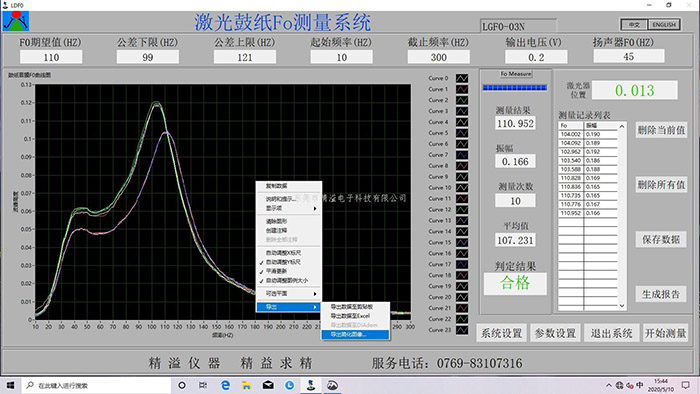Open 系统设置 settings

click(501, 333)
